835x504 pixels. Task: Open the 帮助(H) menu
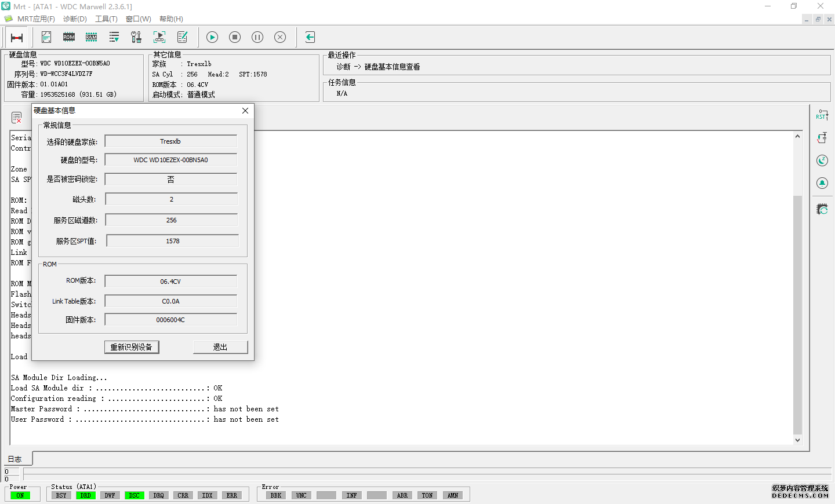(x=171, y=19)
